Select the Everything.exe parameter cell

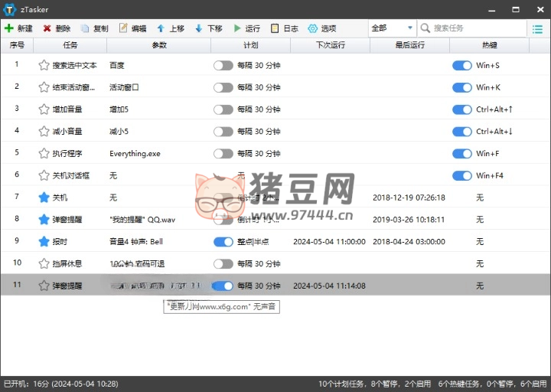pyautogui.click(x=135, y=154)
